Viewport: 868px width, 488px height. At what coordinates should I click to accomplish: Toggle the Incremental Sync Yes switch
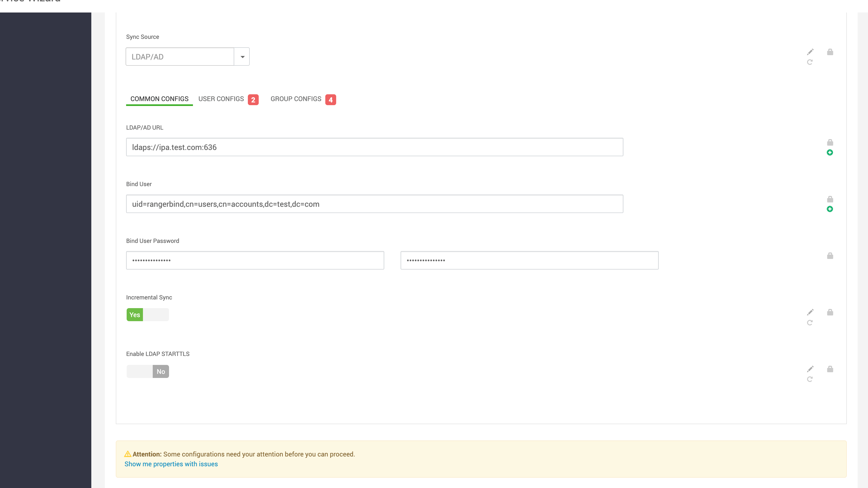[x=148, y=315]
